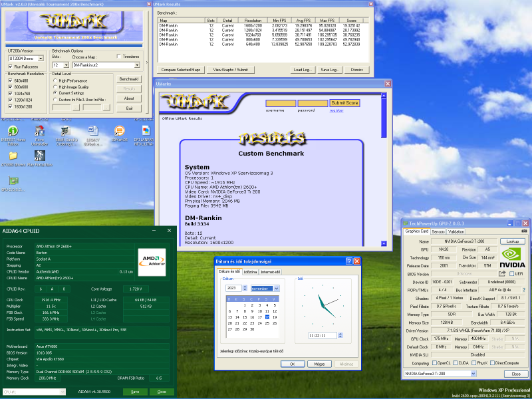The image size is (532, 399).
Task: Toggle the 640x480 resolution checkbox
Action: click(10, 80)
